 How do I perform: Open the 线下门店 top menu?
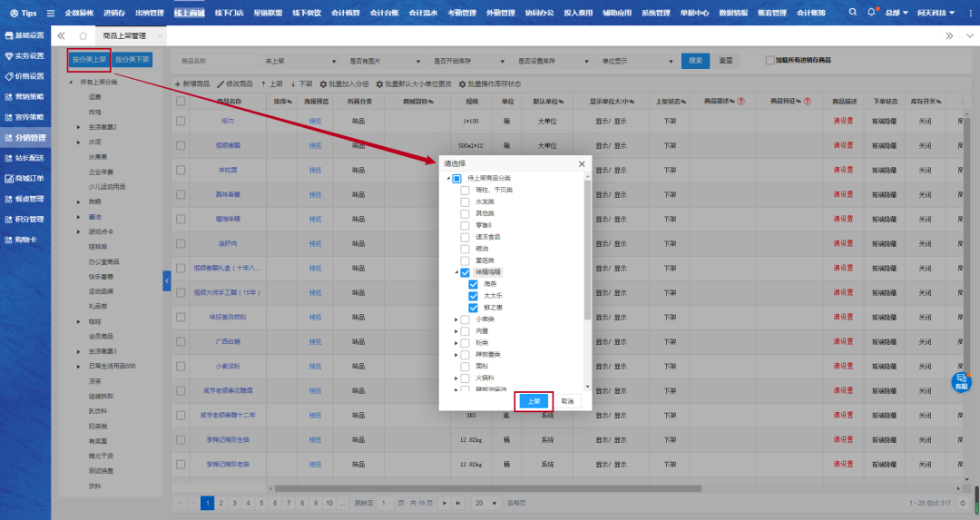[234, 14]
